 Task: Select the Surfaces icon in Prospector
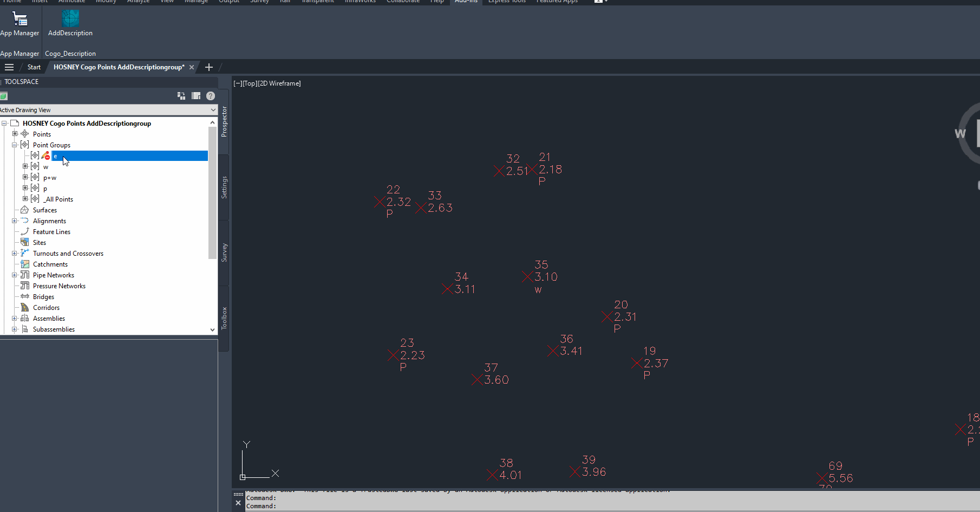24,210
